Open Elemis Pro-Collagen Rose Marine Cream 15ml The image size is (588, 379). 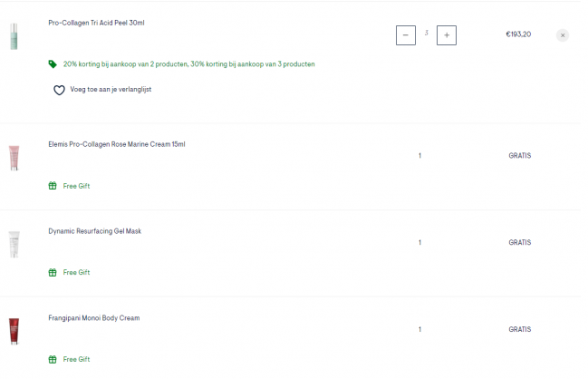click(117, 144)
